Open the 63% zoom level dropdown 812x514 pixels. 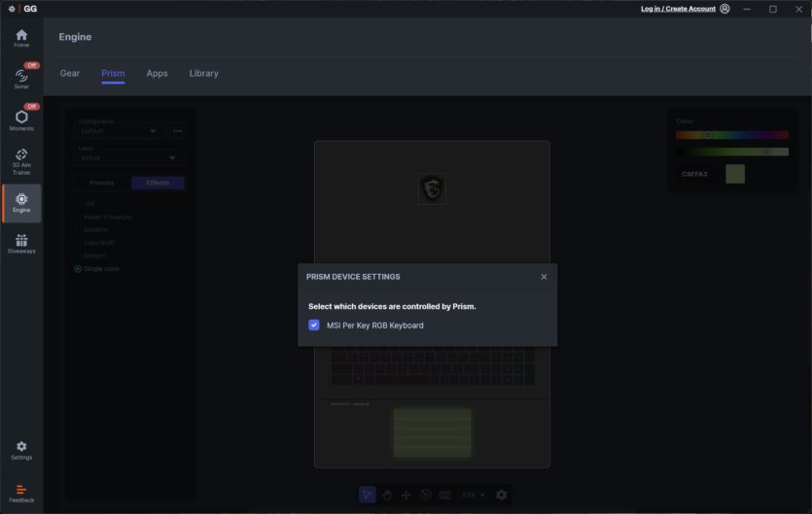474,495
